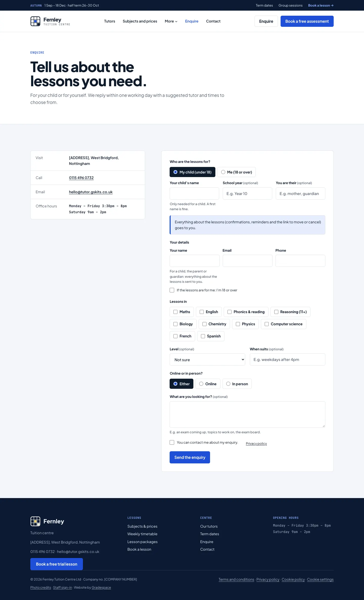Tick the Maths subject checkbox

tap(175, 312)
